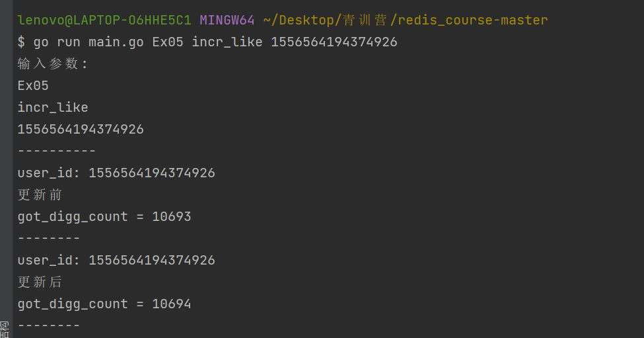Click the main.go filename in the command
This screenshot has height=338, width=644.
tap(116, 42)
